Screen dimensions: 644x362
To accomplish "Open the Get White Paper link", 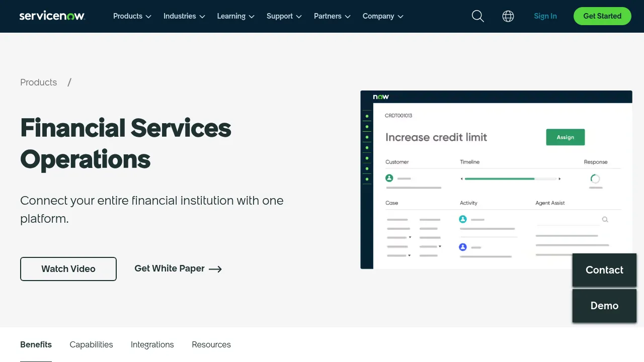I will coord(178,268).
